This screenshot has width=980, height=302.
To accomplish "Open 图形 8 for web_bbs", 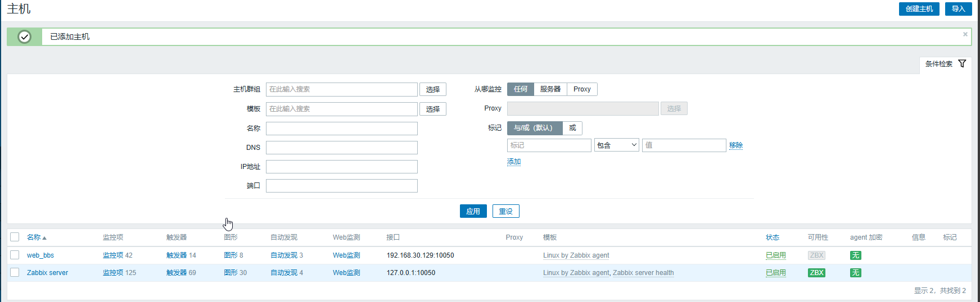I will 231,255.
